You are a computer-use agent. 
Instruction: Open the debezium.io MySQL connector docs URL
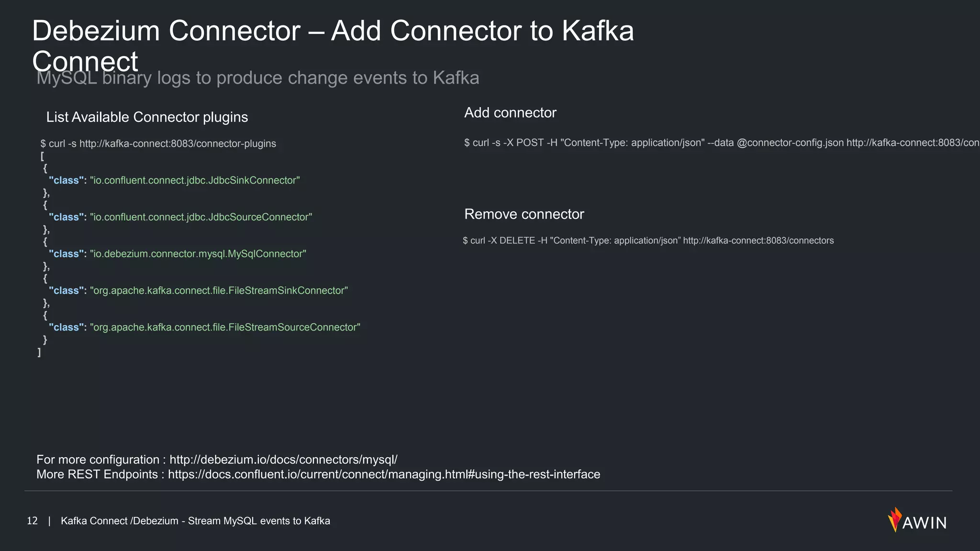point(283,460)
